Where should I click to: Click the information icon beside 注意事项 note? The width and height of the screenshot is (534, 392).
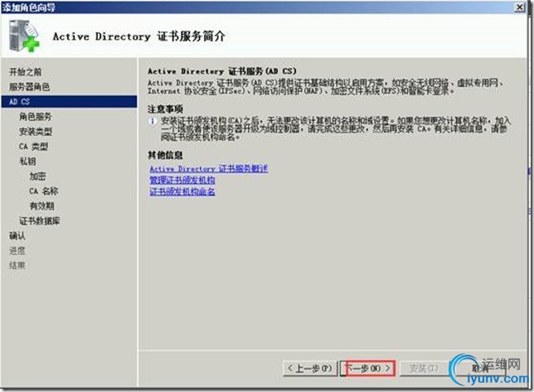153,122
